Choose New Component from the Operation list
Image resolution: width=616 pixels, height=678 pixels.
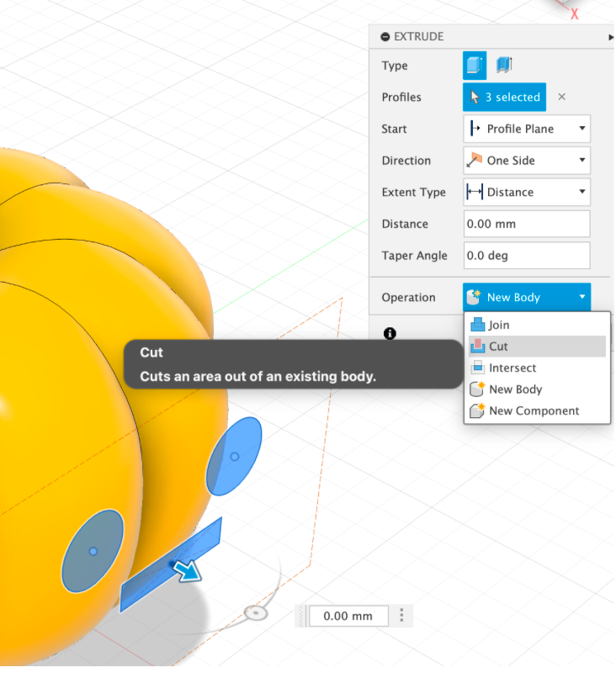pyautogui.click(x=537, y=411)
